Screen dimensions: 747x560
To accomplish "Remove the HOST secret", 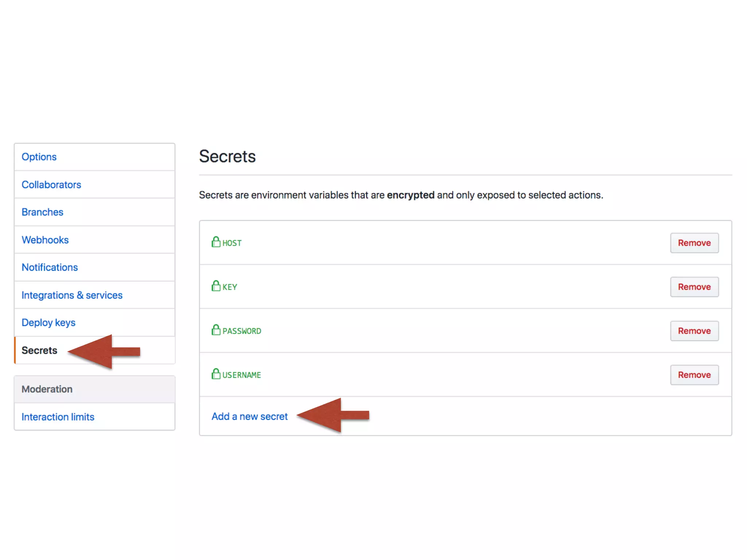I will tap(694, 243).
